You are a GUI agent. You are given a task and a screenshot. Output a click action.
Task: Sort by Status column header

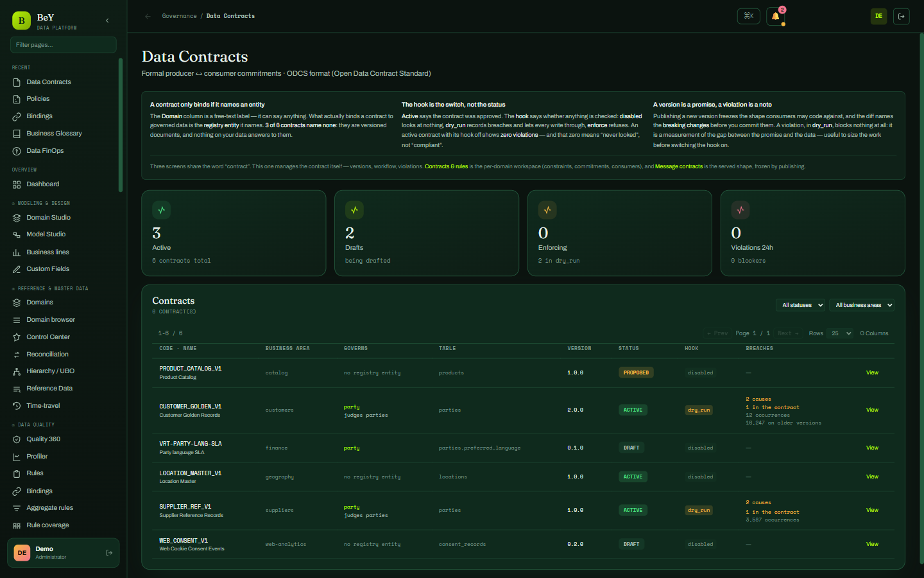628,349
